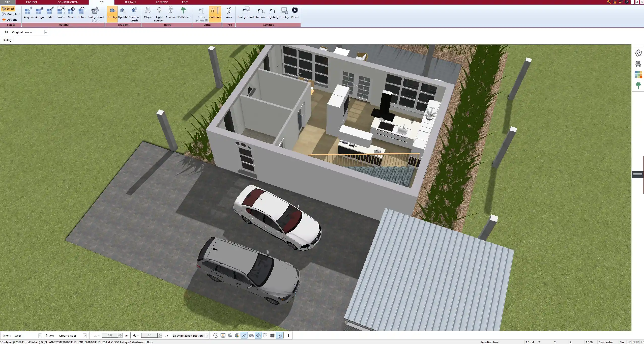Activate the Rotate material tool

tap(82, 13)
